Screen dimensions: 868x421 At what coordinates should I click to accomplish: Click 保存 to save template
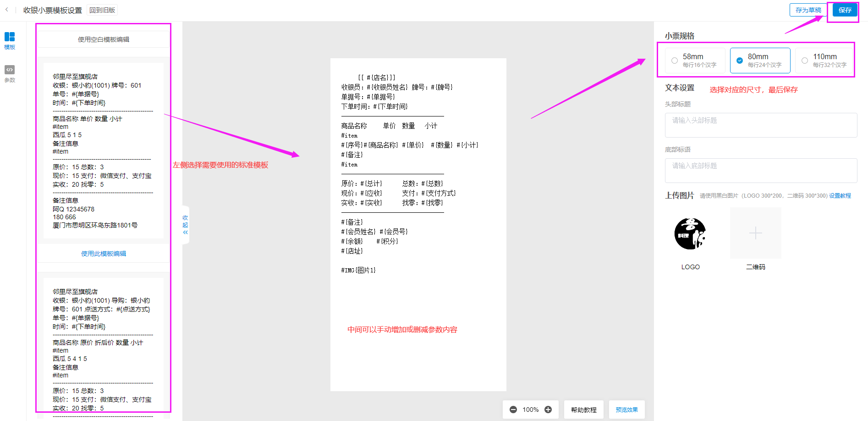(x=845, y=10)
